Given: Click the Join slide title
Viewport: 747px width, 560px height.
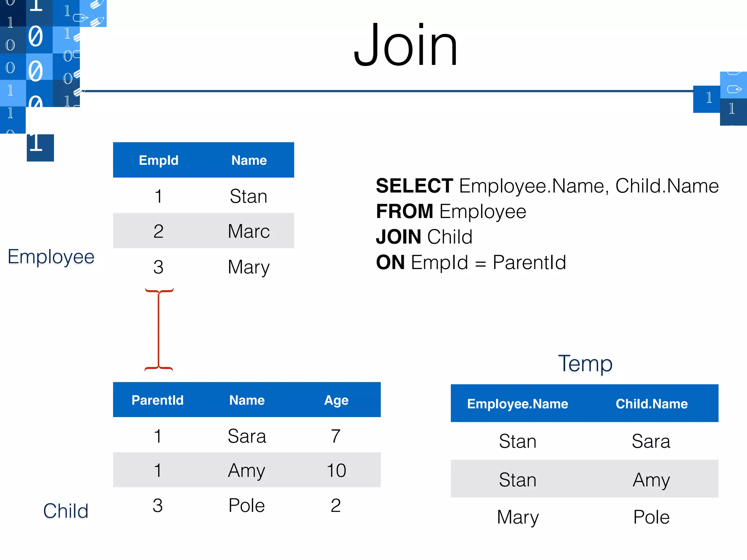Looking at the screenshot, I should coord(405,44).
